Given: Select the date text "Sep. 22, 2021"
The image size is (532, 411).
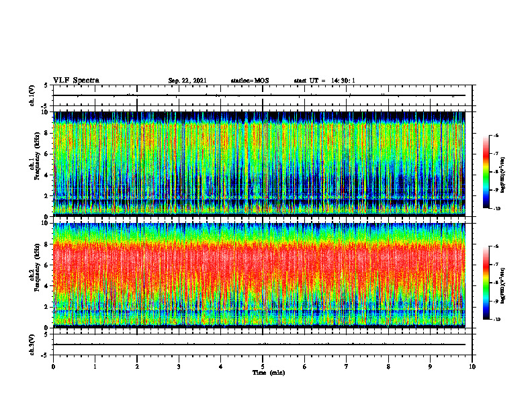Looking at the screenshot, I should 187,81.
